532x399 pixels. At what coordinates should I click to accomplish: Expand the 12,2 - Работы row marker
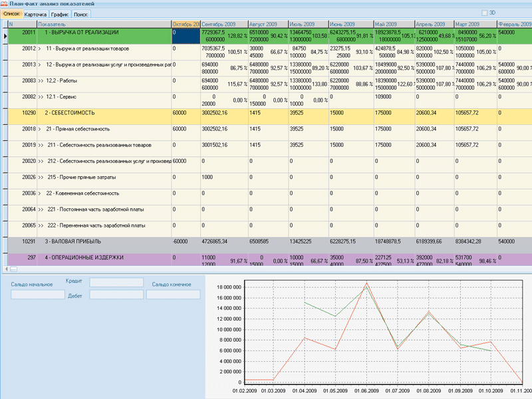[41, 80]
